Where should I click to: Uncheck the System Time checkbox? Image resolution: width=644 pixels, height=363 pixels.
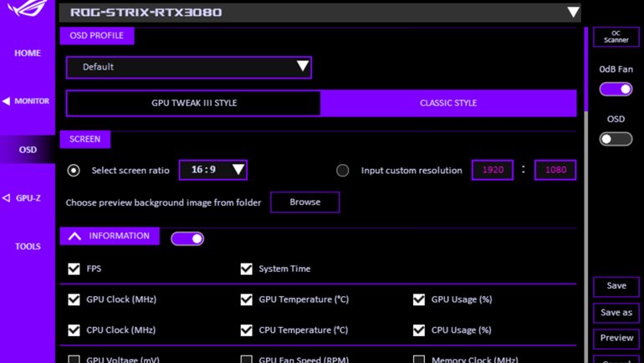point(247,269)
